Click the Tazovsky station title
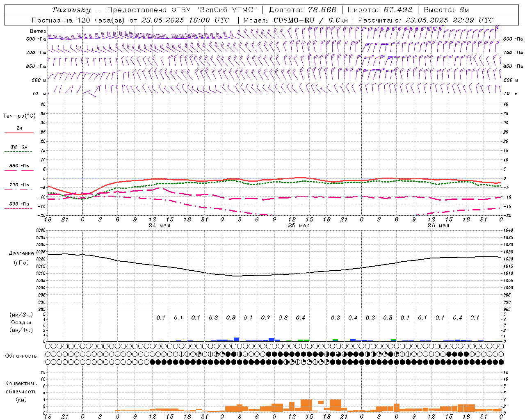The height and width of the screenshot is (420, 525). tap(71, 10)
